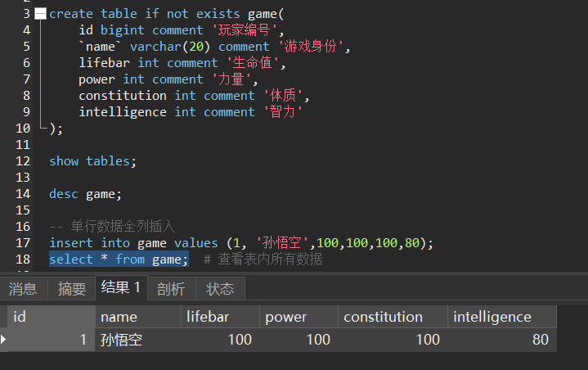Screen dimensions: 588x370
Task: Click the current row indicator arrow
Action: 3,340
